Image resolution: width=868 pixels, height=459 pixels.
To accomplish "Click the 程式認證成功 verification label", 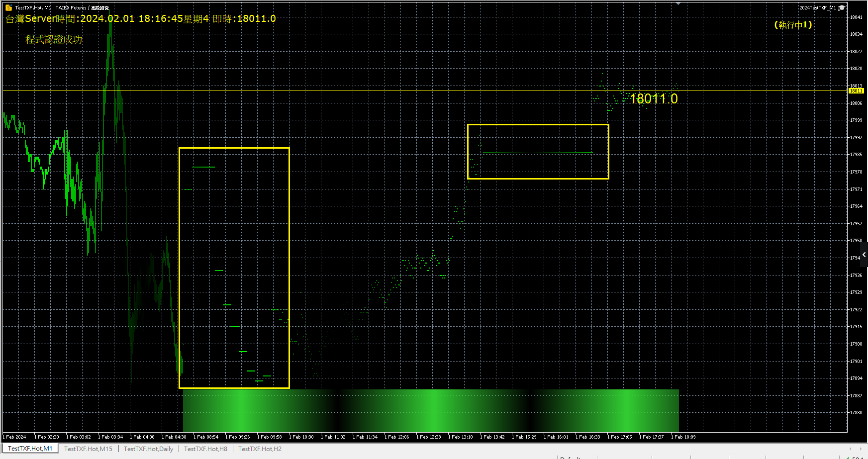I will click(x=54, y=39).
